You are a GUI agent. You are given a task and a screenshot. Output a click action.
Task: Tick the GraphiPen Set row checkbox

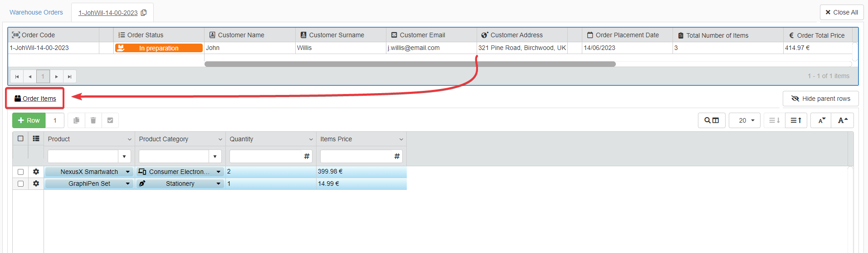20,184
